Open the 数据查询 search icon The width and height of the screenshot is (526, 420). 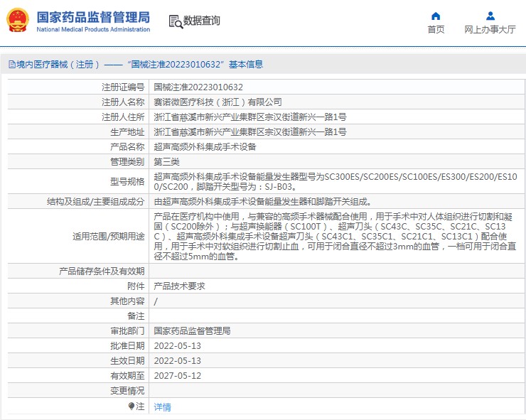(x=176, y=22)
